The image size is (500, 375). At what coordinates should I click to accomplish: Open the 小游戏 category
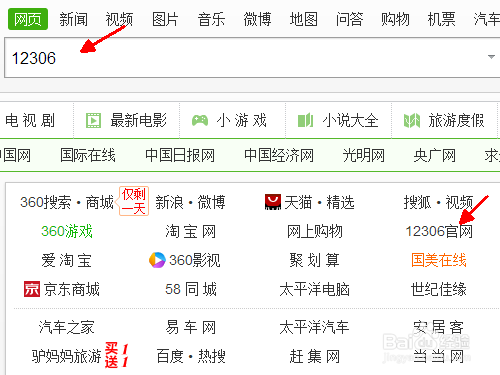click(x=242, y=120)
